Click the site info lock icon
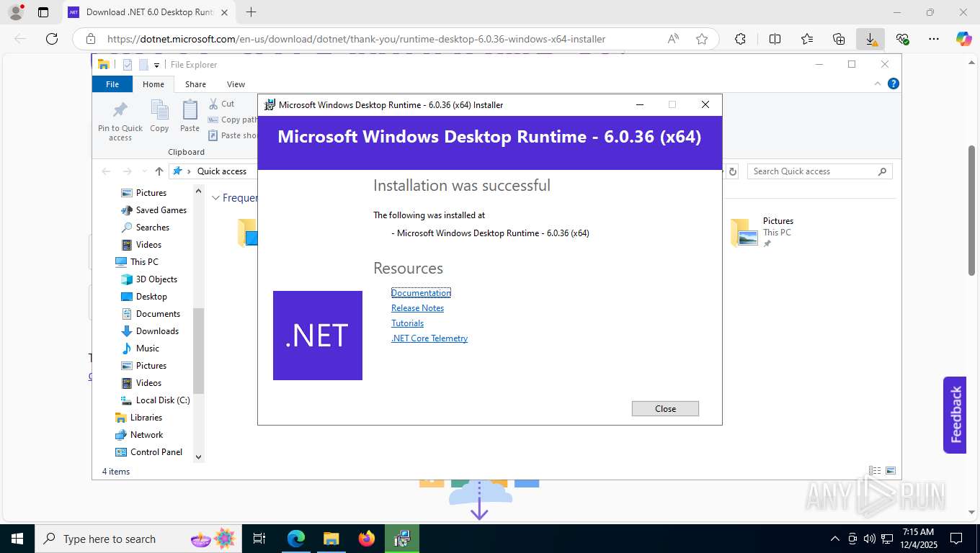The height and width of the screenshot is (553, 980). pos(90,39)
